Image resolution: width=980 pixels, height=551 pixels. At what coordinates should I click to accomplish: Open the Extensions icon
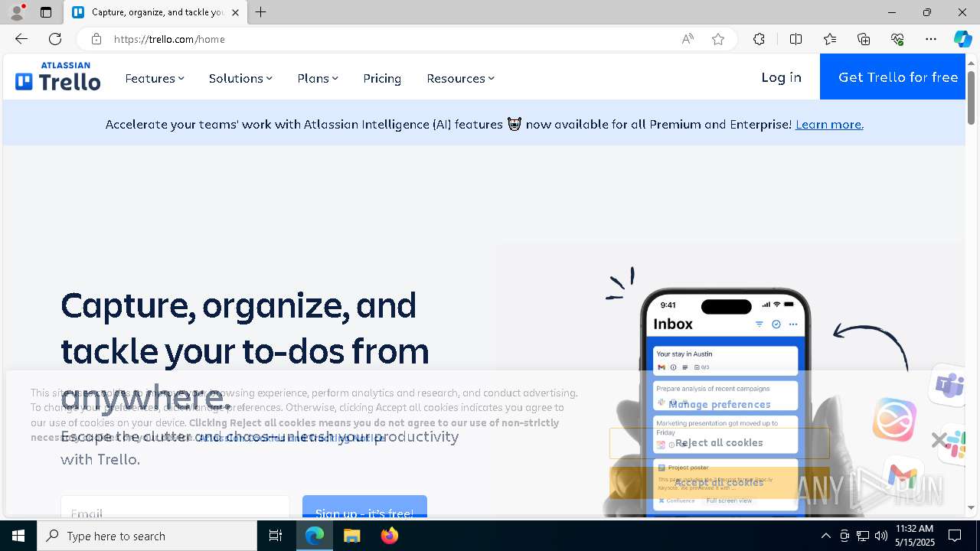[x=759, y=39]
